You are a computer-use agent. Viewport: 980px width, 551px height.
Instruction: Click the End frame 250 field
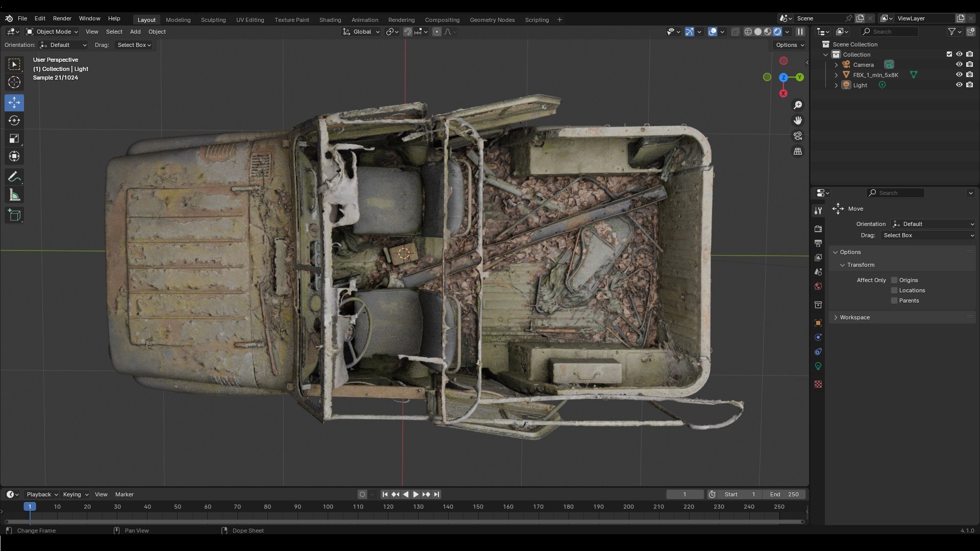[x=784, y=494]
